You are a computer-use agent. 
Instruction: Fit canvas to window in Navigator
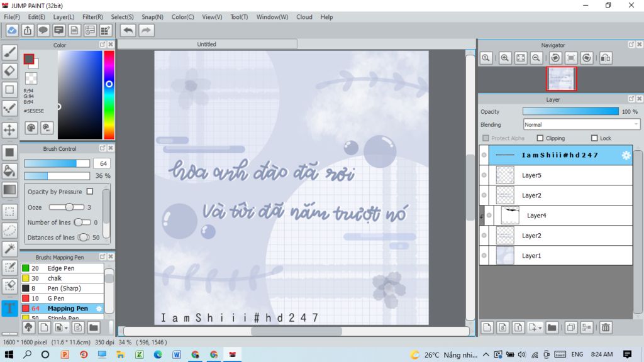click(520, 58)
